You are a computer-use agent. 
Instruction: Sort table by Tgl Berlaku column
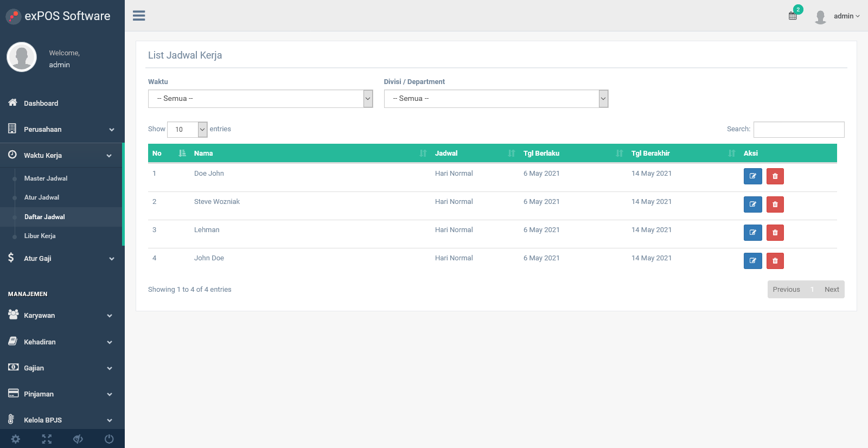[x=573, y=153]
